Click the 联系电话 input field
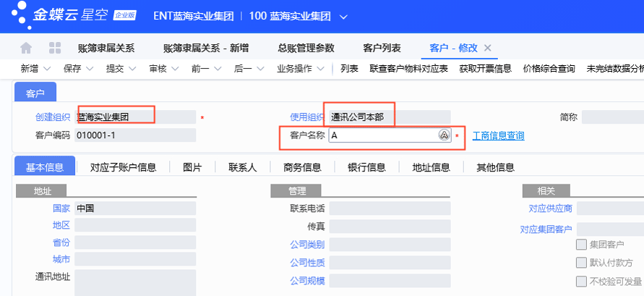Image resolution: width=644 pixels, height=296 pixels. click(x=390, y=208)
